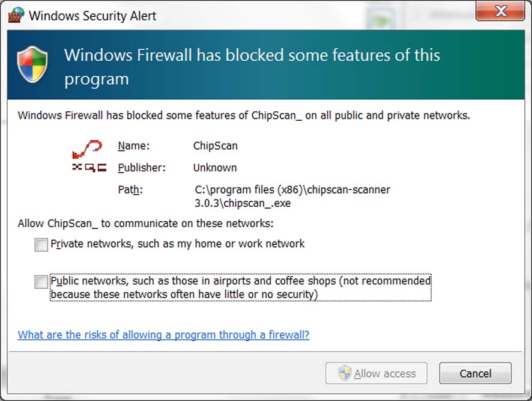Click the Name label

[x=134, y=145]
